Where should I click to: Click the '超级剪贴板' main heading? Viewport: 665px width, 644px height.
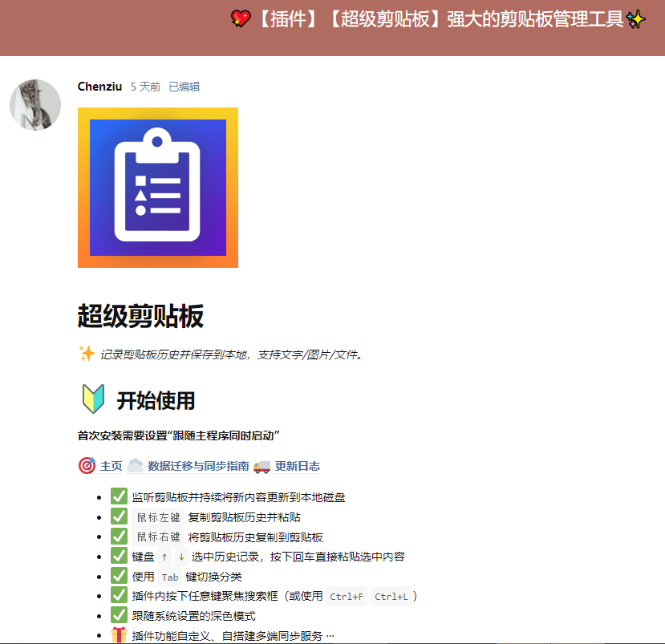[x=140, y=316]
